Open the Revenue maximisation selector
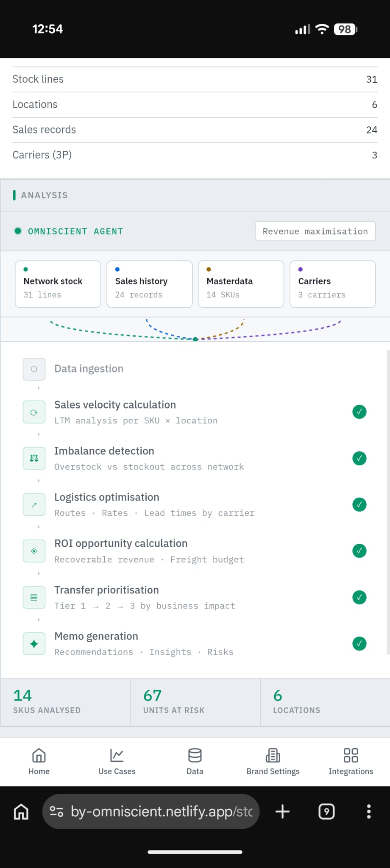Viewport: 390px width, 868px height. tap(315, 231)
